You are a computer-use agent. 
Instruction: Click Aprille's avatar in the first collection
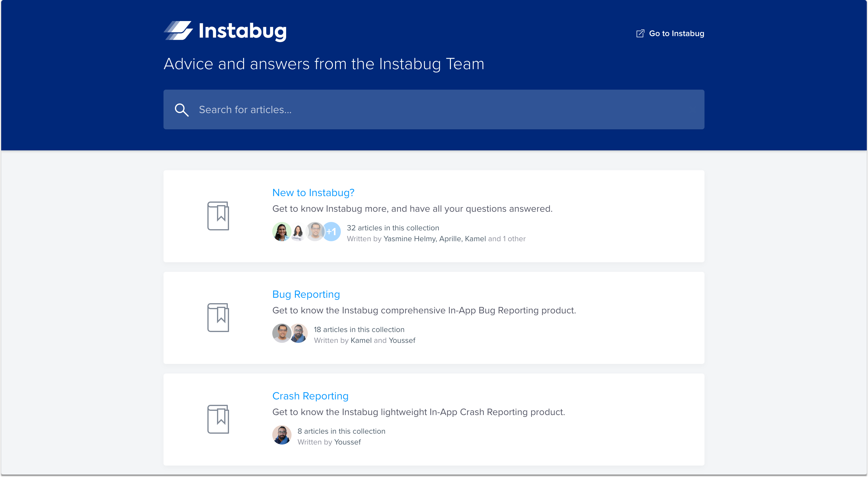point(298,232)
